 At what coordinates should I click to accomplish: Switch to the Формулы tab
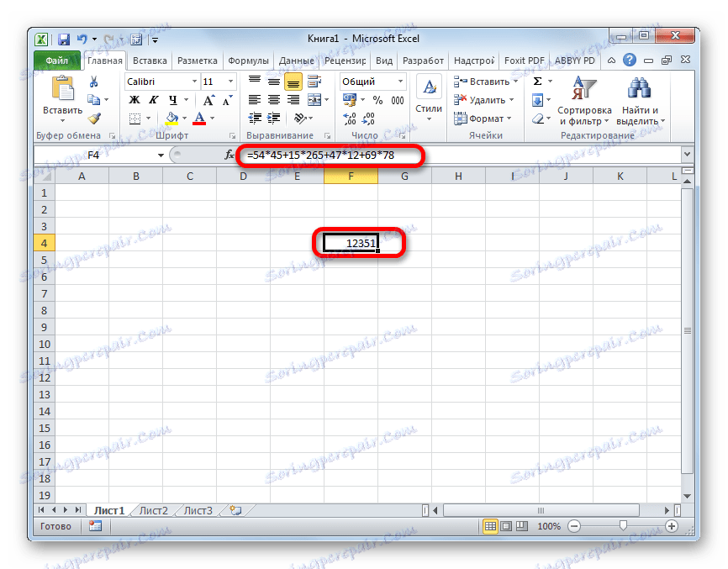coord(248,61)
